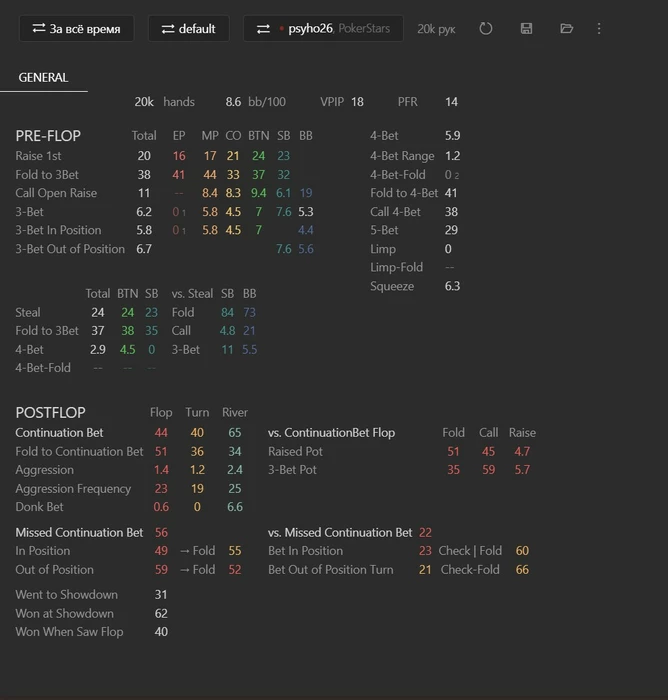Click swap arrows icon on default button
This screenshot has width=668, height=700.
click(x=168, y=29)
